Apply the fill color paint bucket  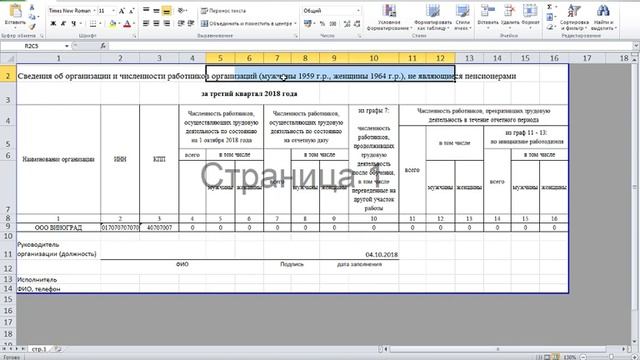(x=113, y=24)
